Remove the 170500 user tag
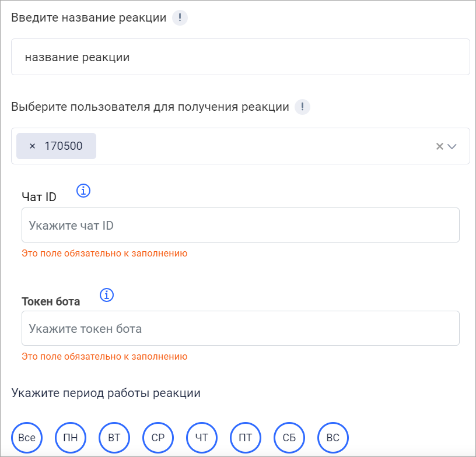This screenshot has height=457, width=476. tap(32, 146)
